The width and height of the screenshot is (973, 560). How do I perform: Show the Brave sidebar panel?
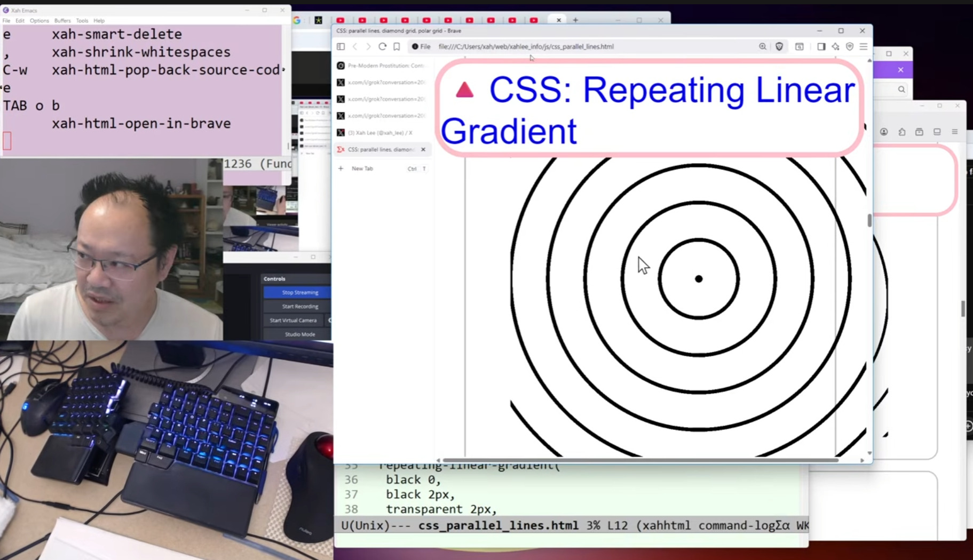[821, 46]
